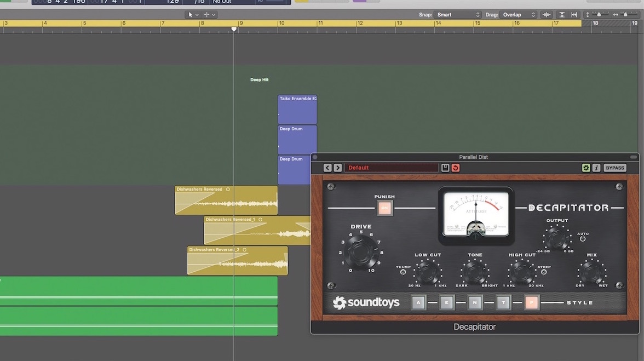Click bar 18 in the timeline ruler
The height and width of the screenshot is (361, 644).
tap(595, 24)
